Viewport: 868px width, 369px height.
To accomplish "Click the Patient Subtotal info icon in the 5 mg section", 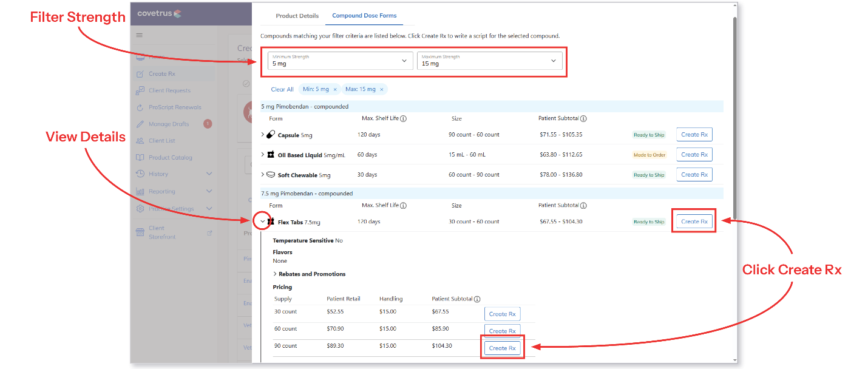I will 583,119.
